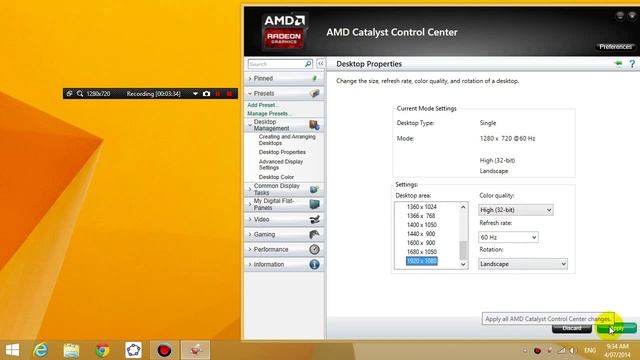Click window icon at left of recording bar
640x360 pixels.
[69, 93]
